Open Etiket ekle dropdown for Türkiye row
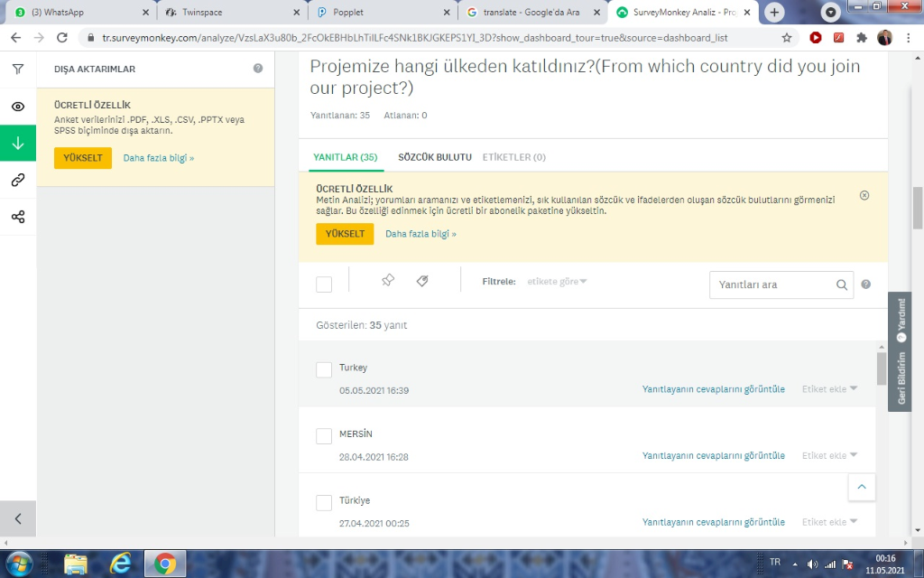The image size is (924, 578). 829,522
